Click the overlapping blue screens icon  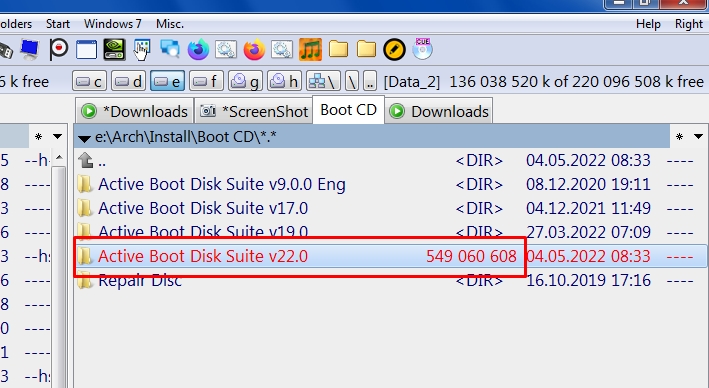tap(170, 49)
